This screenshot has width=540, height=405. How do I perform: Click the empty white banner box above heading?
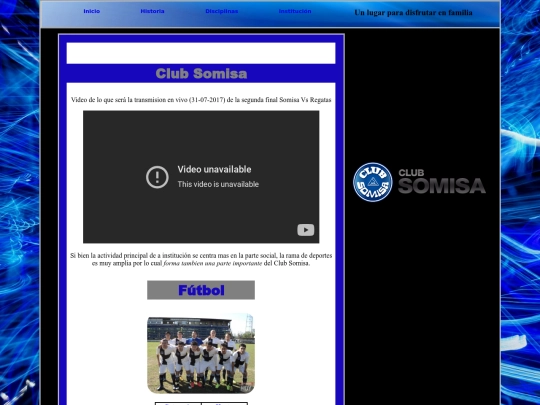coord(201,53)
